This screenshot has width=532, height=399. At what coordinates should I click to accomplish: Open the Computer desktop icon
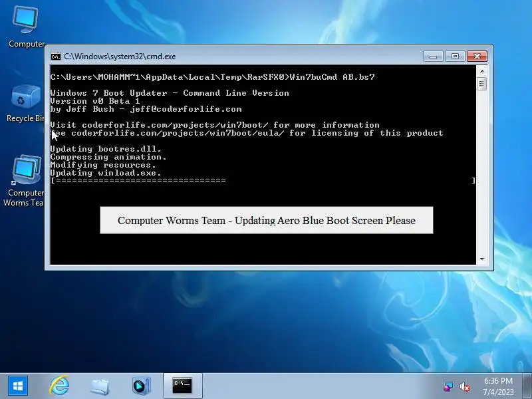[x=26, y=27]
